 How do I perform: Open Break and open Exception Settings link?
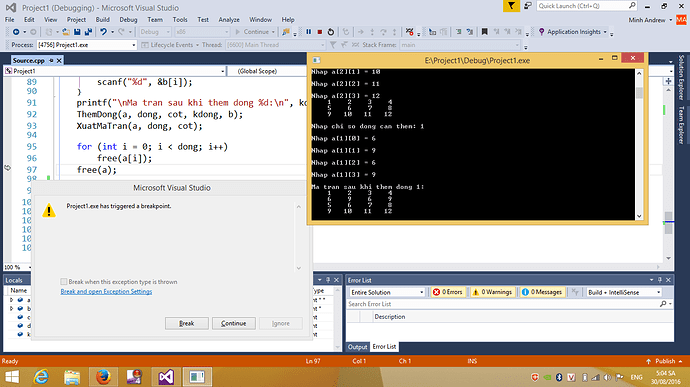[x=106, y=291]
